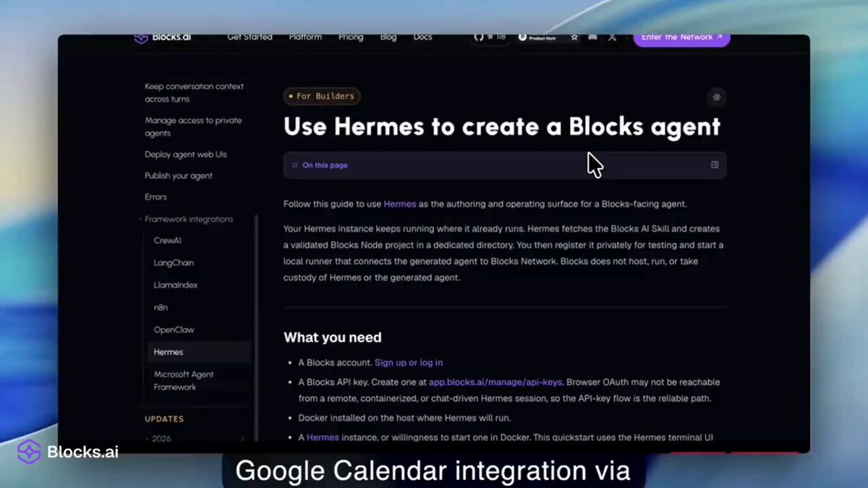868x488 pixels.
Task: Open Publish your agent page
Action: (x=179, y=176)
